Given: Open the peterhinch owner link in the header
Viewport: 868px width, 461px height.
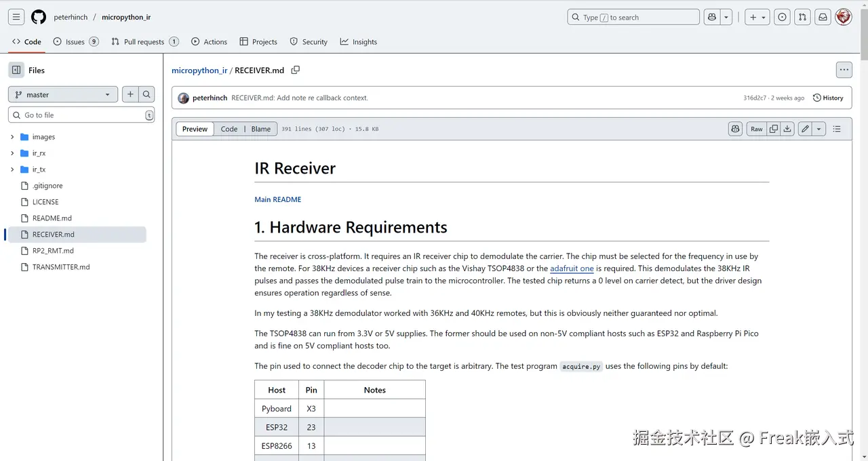Looking at the screenshot, I should coord(71,17).
